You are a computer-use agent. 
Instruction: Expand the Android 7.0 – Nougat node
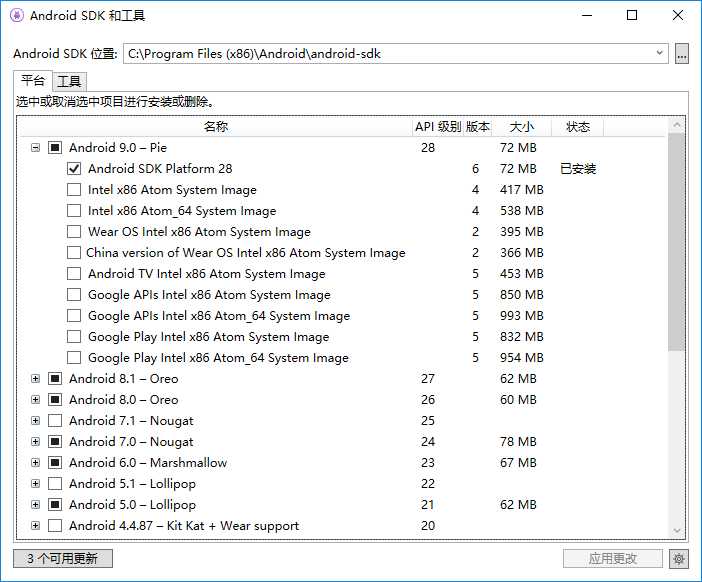35,442
